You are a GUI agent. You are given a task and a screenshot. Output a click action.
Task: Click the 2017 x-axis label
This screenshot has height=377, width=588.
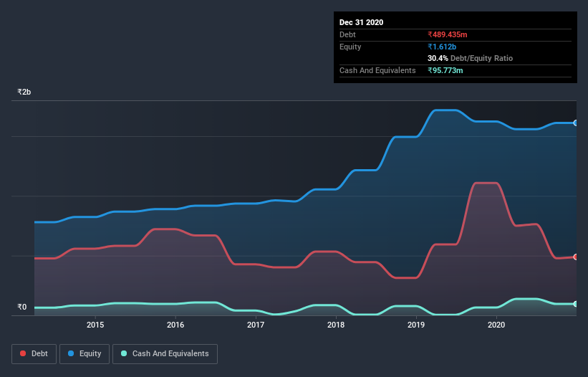click(x=256, y=325)
